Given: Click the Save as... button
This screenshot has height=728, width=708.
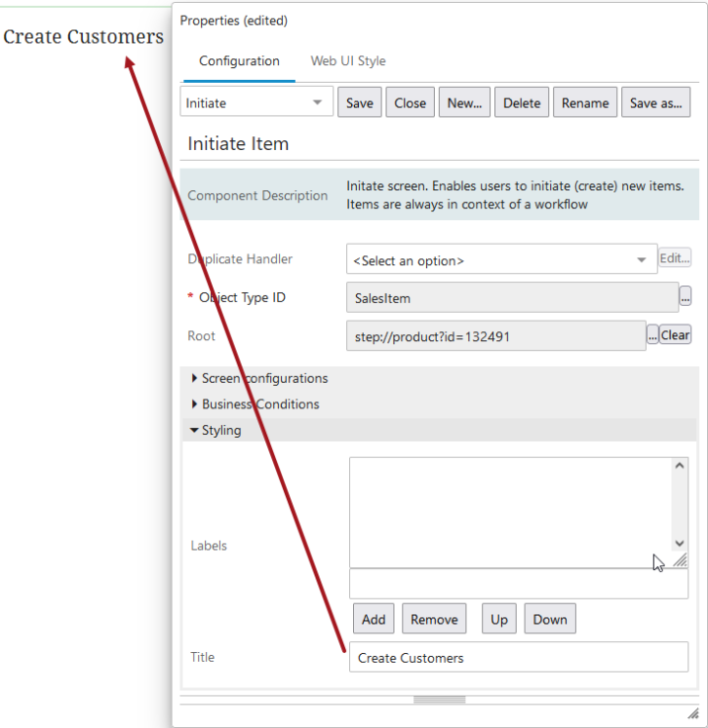Looking at the screenshot, I should 656,103.
